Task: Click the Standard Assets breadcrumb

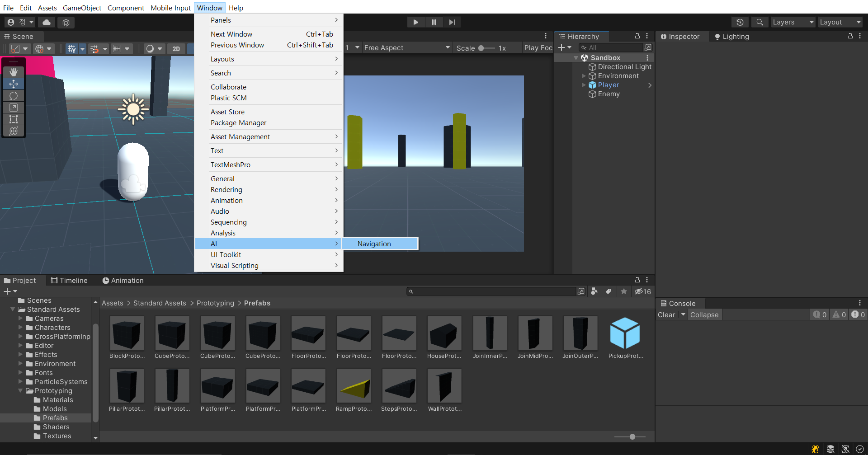Action: point(160,303)
